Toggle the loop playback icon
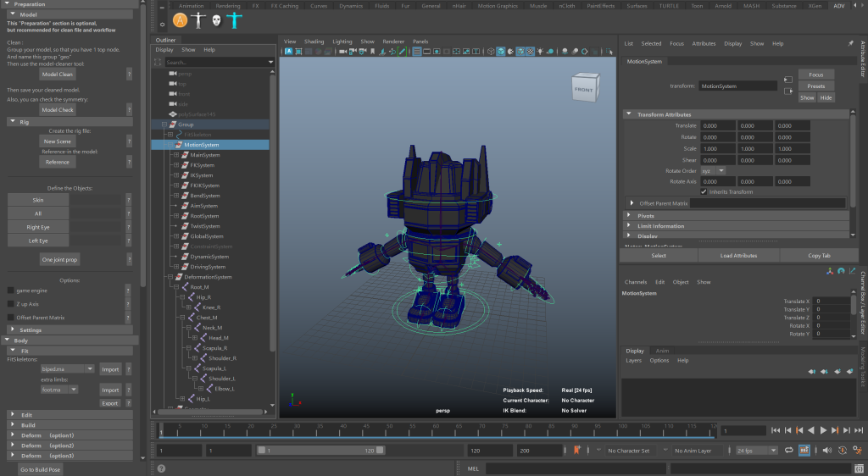The image size is (868, 476). [789, 451]
